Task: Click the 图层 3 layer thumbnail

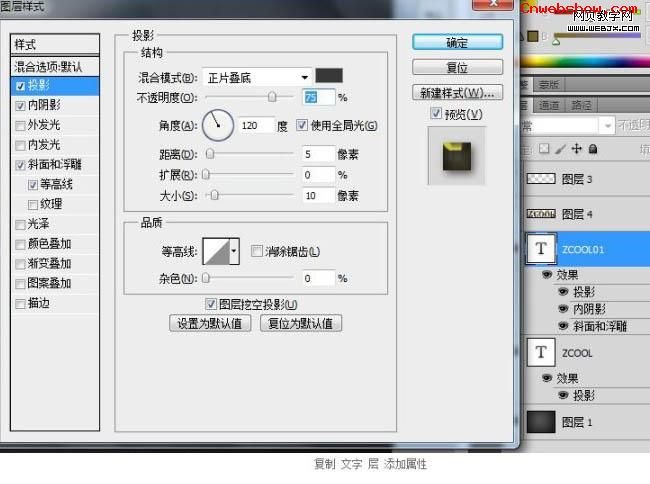Action: pos(541,179)
